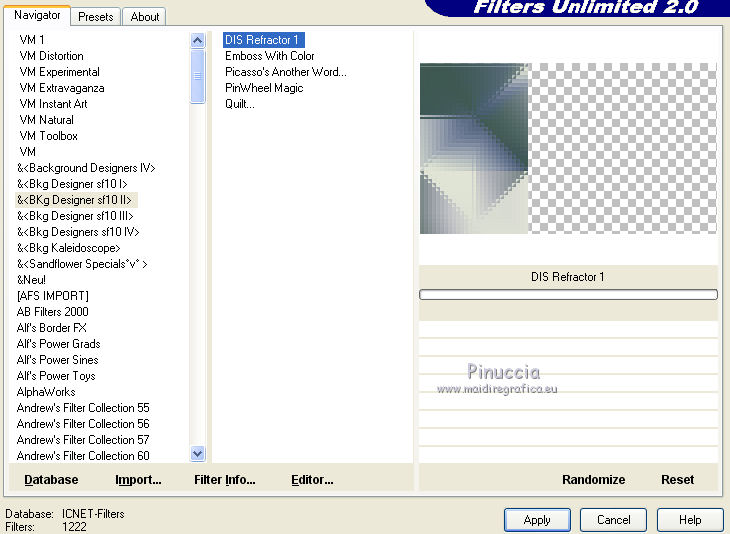This screenshot has height=534, width=730.
Task: Open Filter Info...
Action: (224, 480)
